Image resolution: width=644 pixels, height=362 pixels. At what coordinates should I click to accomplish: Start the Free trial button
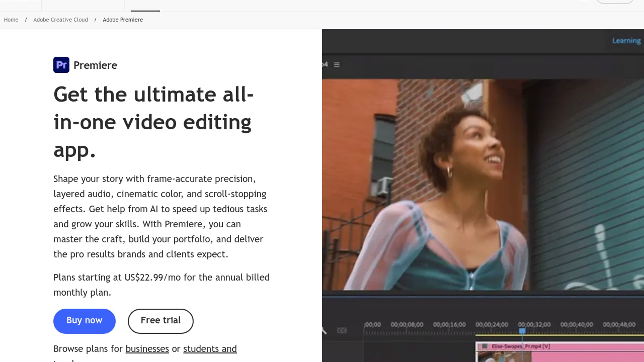pyautogui.click(x=160, y=321)
